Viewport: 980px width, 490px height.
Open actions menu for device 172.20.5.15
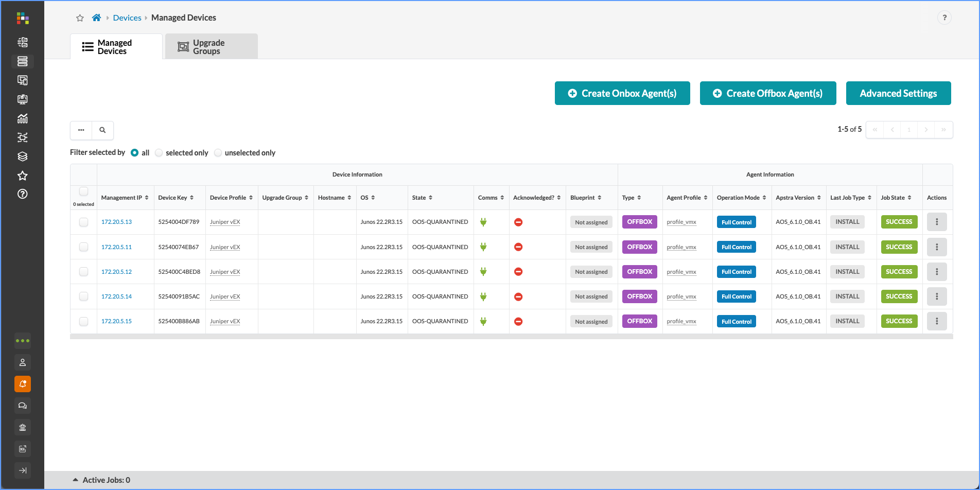click(936, 321)
